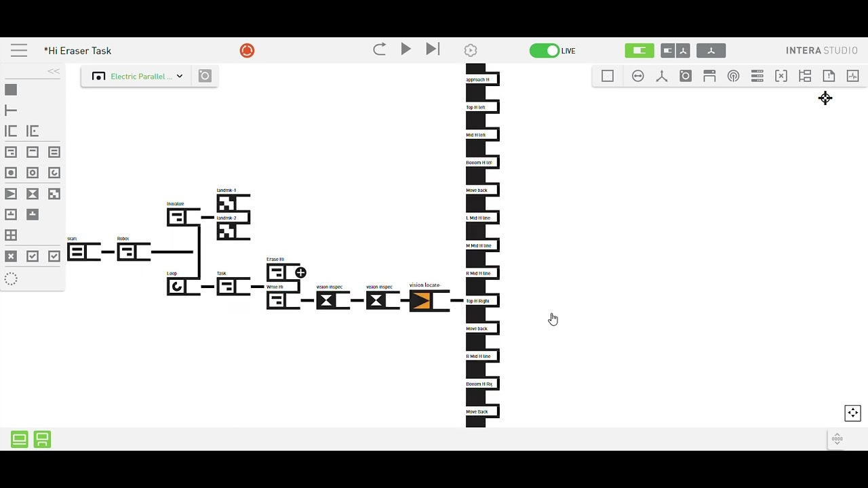Open the table shelf icon panel

[x=709, y=76]
